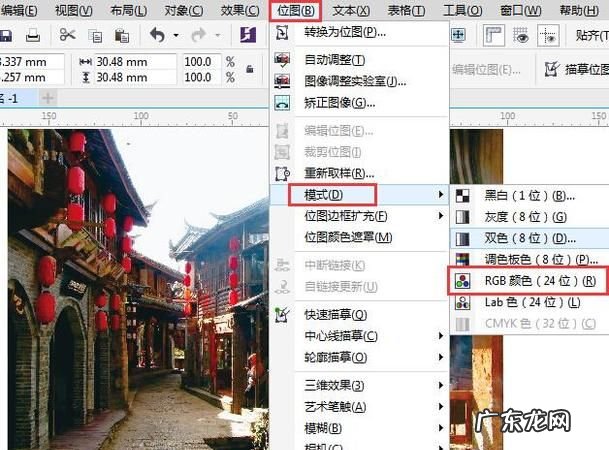The width and height of the screenshot is (609, 450).
Task: Expand the 中心线描摹(C) submenu arrow
Action: 440,336
